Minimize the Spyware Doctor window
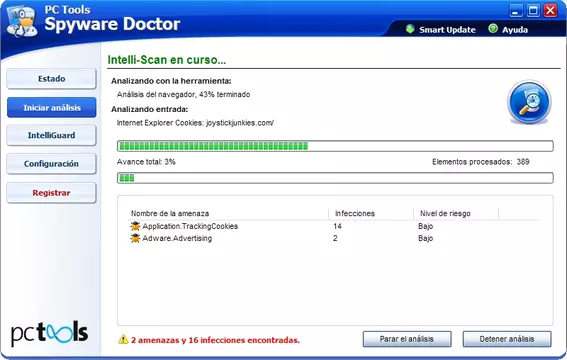567x360 pixels. tap(516, 10)
